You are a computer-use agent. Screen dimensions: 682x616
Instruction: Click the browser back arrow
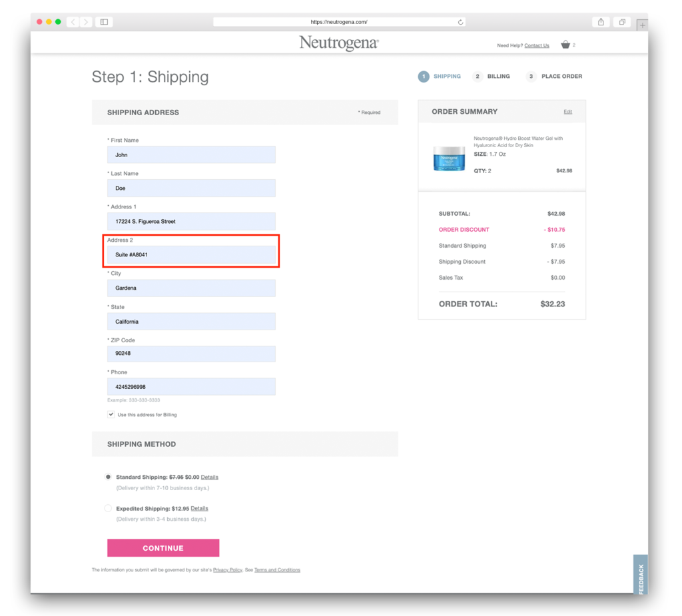click(x=73, y=22)
